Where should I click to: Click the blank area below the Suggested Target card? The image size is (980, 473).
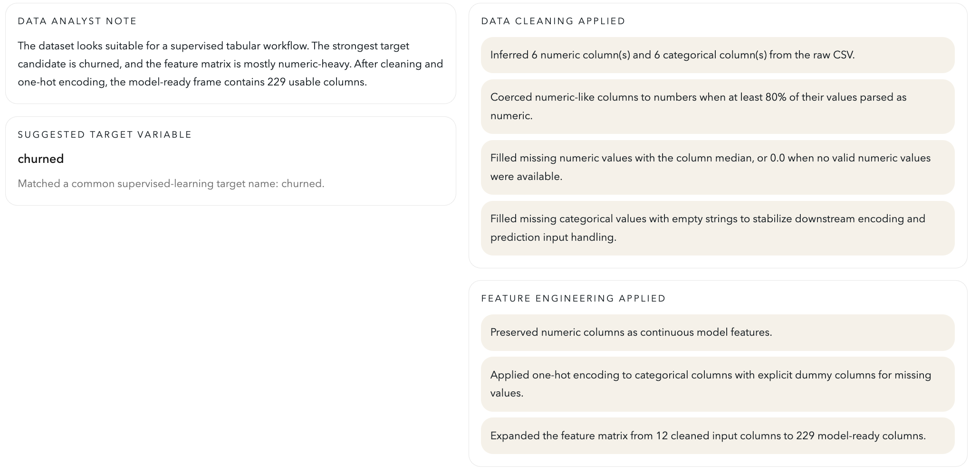click(230, 332)
